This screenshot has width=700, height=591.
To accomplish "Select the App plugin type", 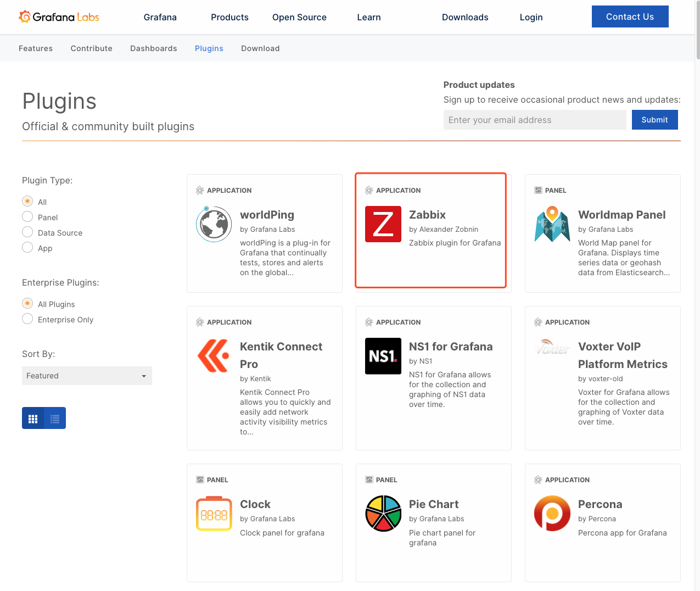I will click(27, 248).
